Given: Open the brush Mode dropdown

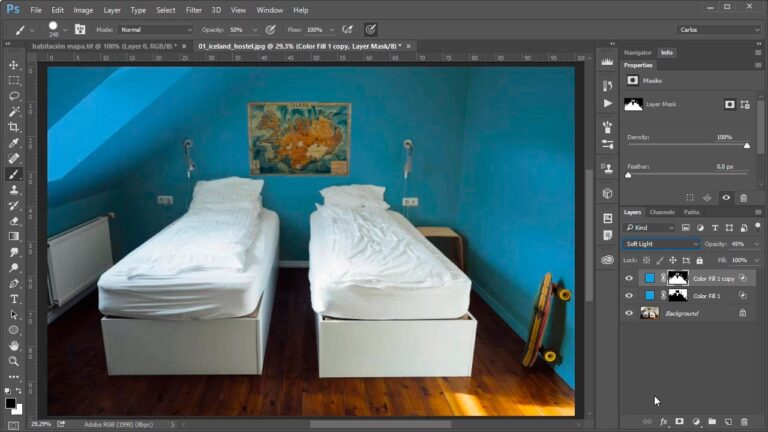Looking at the screenshot, I should (x=156, y=30).
